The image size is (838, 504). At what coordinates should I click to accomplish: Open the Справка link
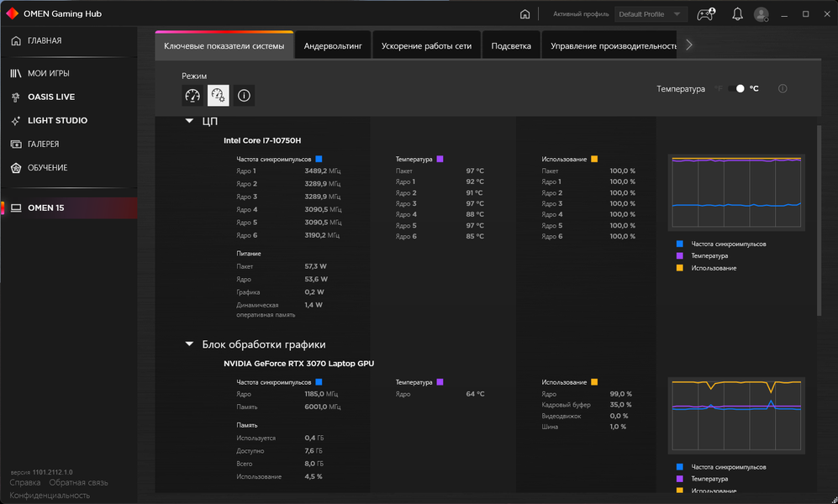pos(25,483)
